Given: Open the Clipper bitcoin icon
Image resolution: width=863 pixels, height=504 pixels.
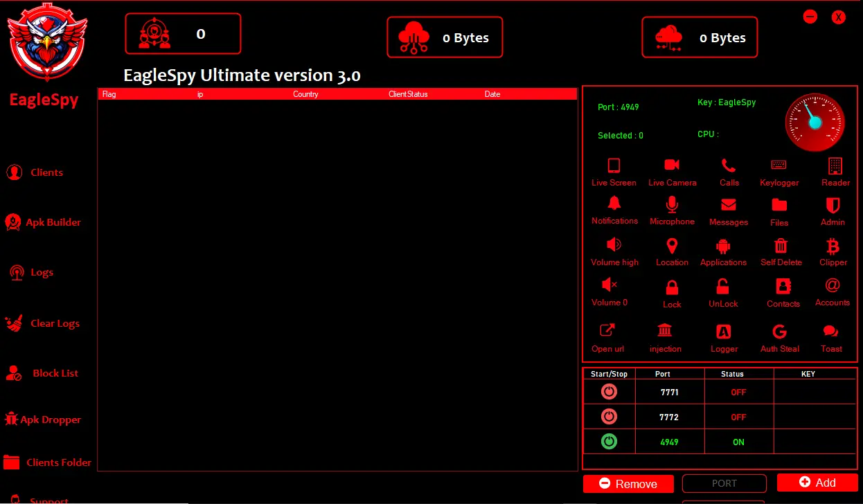Looking at the screenshot, I should click(x=833, y=245).
